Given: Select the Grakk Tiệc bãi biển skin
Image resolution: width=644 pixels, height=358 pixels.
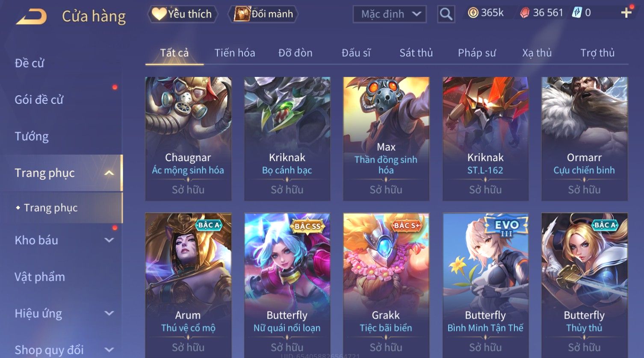Looking at the screenshot, I should tap(386, 285).
